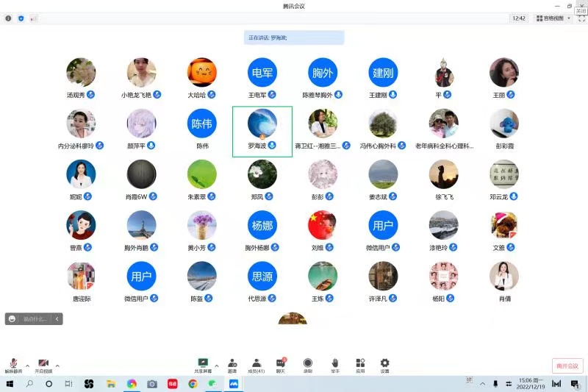Select 罗海波's highlighted participant tile

pyautogui.click(x=262, y=131)
